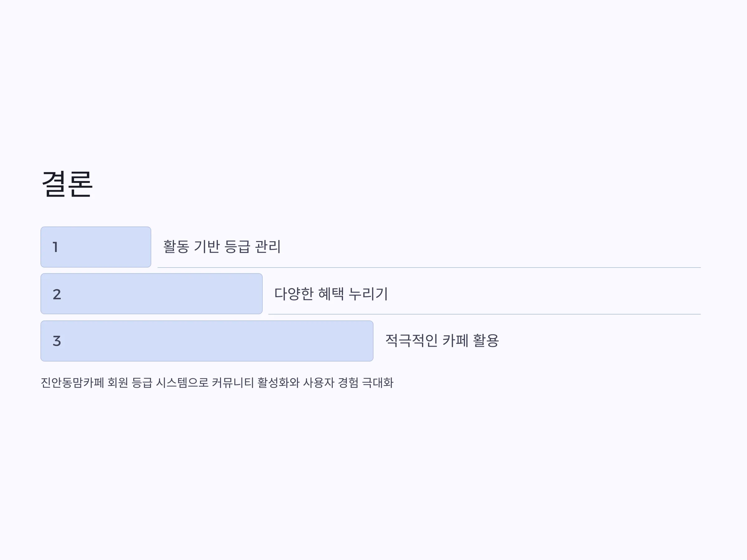The width and height of the screenshot is (747, 560).
Task: Click the word 커뮤니티 in the footer sentence
Action: [x=233, y=382]
